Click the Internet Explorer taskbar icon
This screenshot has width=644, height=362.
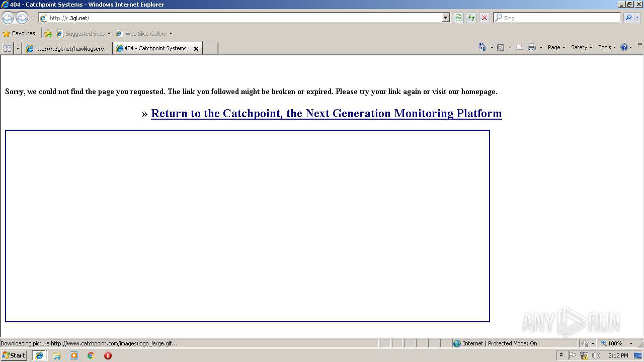39,355
